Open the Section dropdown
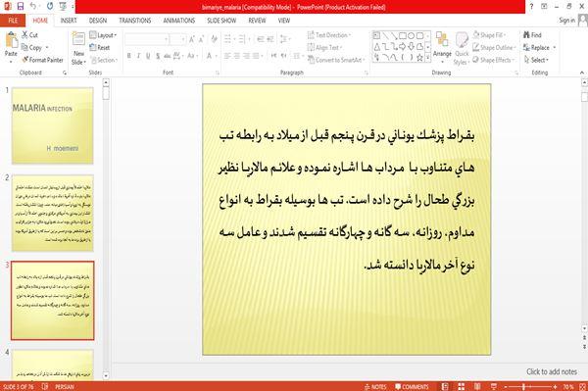This screenshot has width=588, height=391. (104, 60)
